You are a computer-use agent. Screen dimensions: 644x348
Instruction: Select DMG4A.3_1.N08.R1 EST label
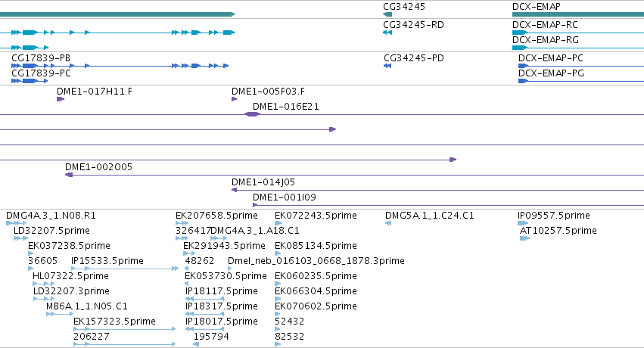(x=51, y=216)
